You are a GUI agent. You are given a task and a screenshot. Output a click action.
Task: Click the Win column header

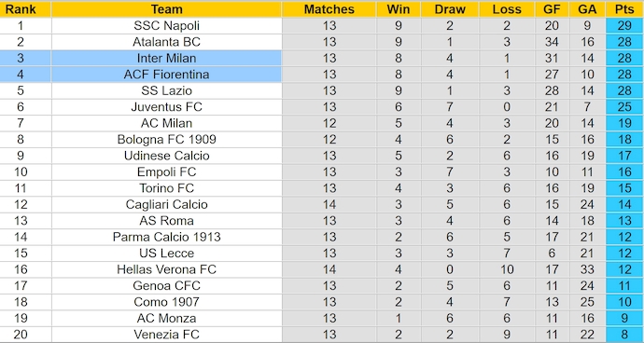pyautogui.click(x=399, y=9)
